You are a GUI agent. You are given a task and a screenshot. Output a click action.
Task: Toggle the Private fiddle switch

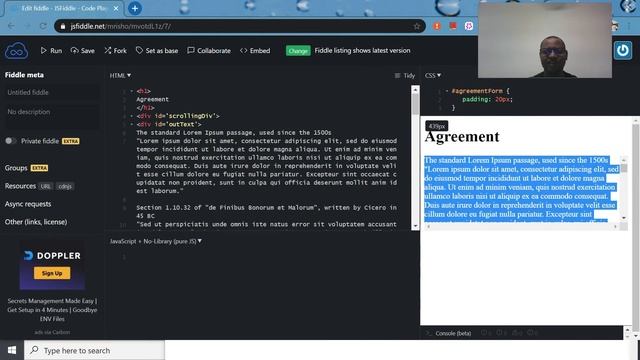click(x=11, y=141)
